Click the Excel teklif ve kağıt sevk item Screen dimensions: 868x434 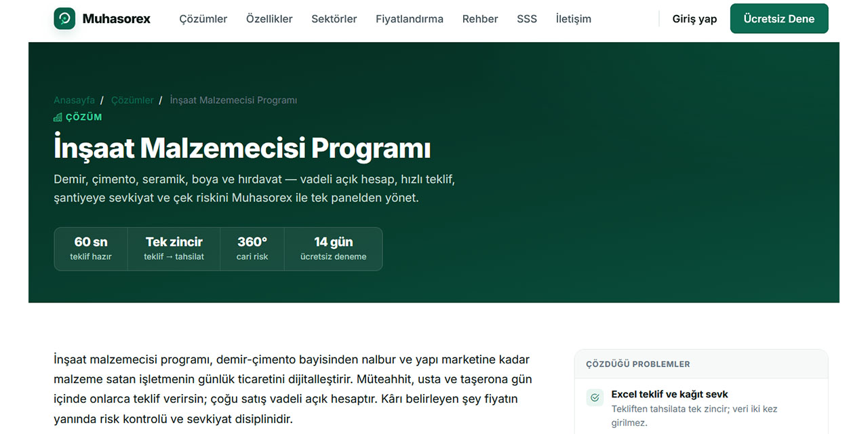701,408
